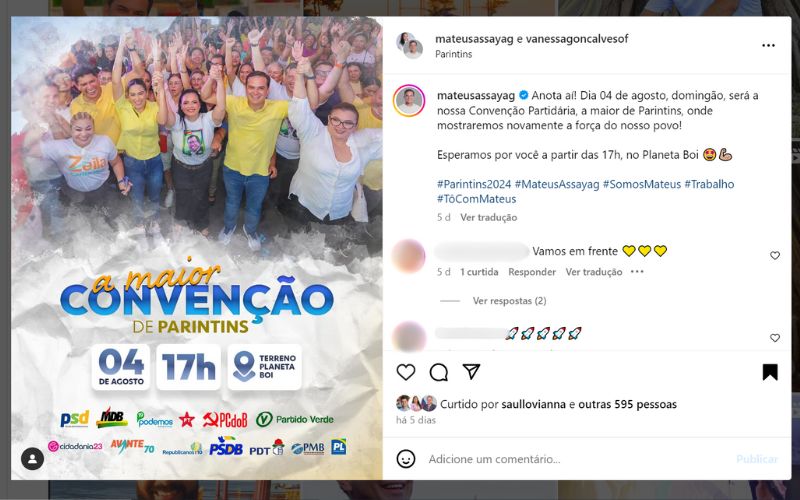Share post using paper plane icon

pos(471,371)
